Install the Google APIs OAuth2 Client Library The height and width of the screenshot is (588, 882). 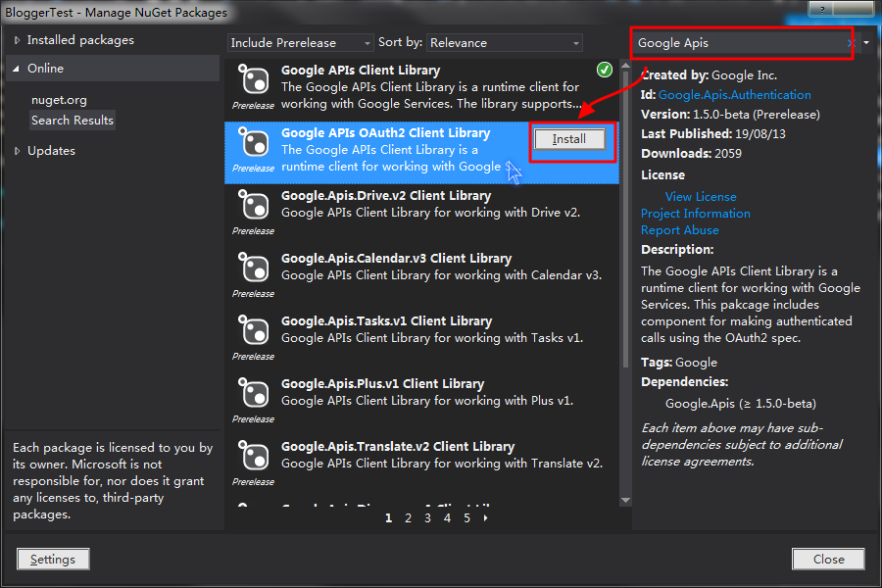coord(569,139)
